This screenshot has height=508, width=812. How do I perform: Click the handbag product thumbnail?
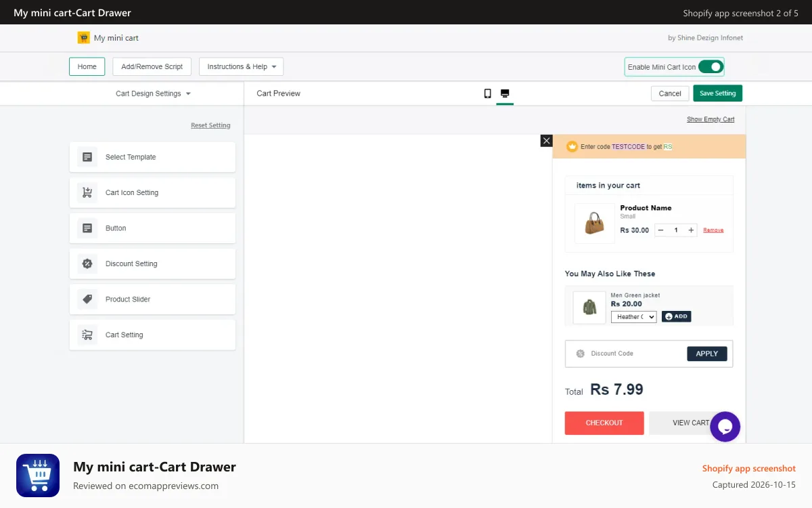coord(594,223)
